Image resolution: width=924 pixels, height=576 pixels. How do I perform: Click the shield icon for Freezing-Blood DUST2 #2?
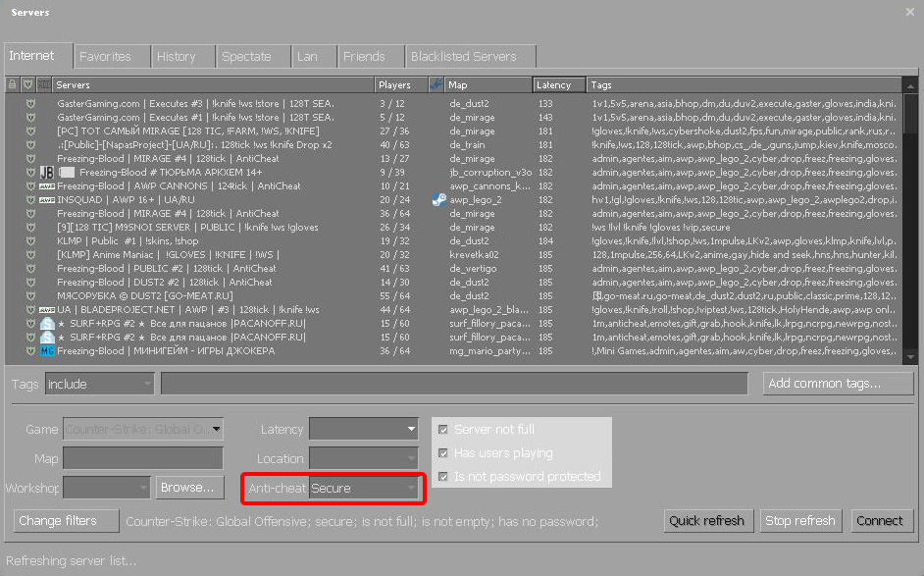[30, 283]
